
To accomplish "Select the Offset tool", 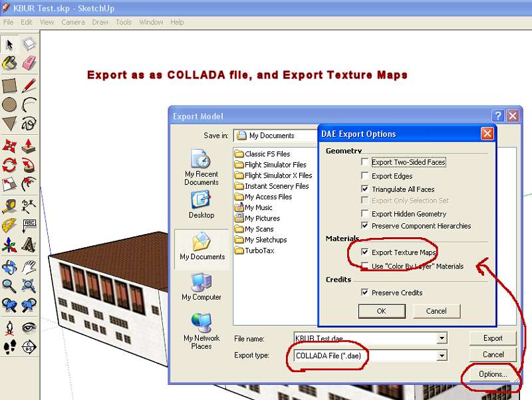I will point(29,184).
